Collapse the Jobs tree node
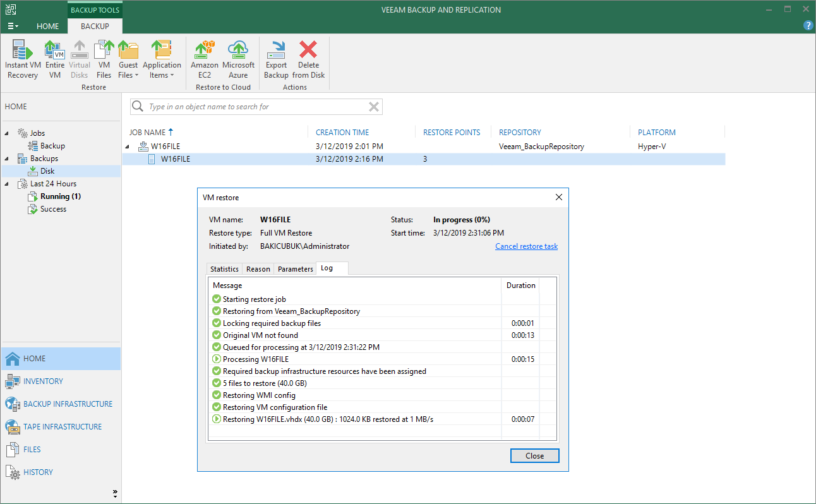 [7, 133]
